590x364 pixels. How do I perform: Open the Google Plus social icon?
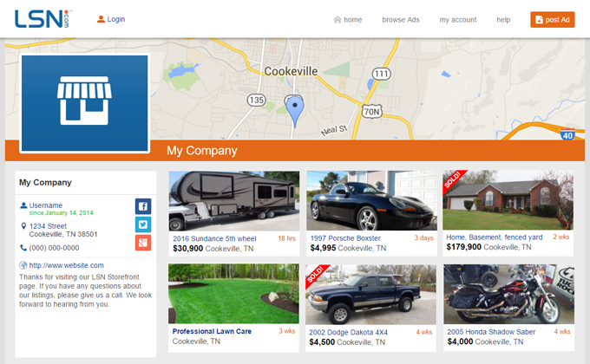point(143,243)
